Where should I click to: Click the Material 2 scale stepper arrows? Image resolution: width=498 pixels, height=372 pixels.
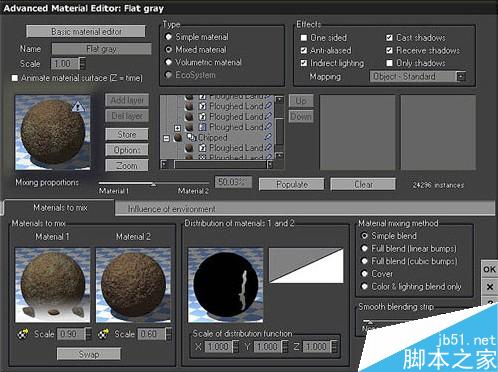pos(169,334)
